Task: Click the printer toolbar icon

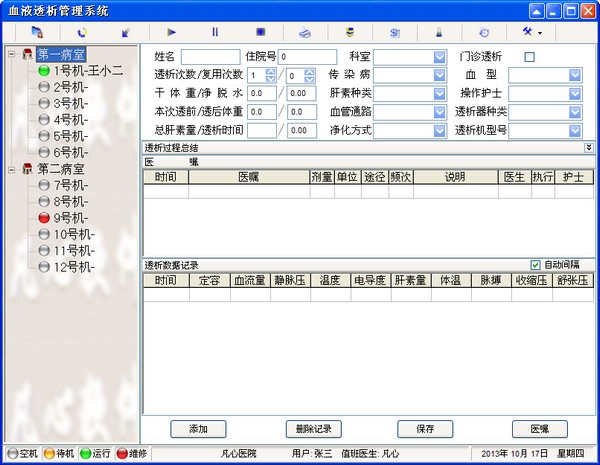Action: [305, 33]
